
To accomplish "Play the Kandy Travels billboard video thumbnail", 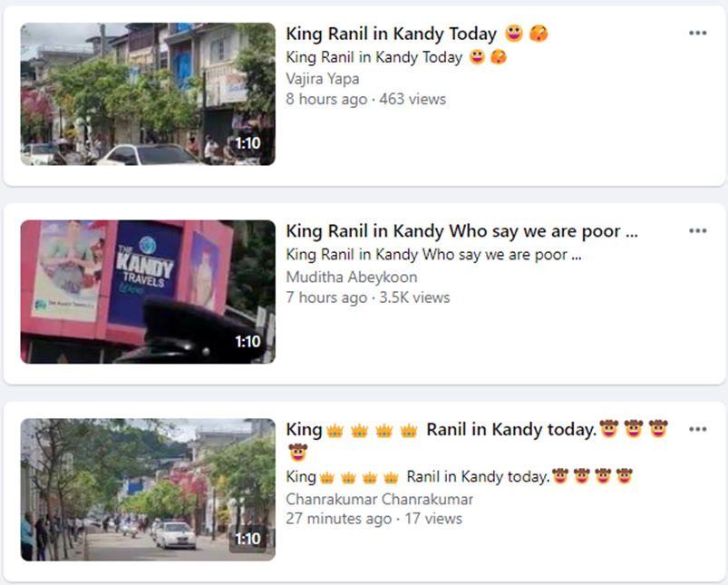I will coord(148,292).
